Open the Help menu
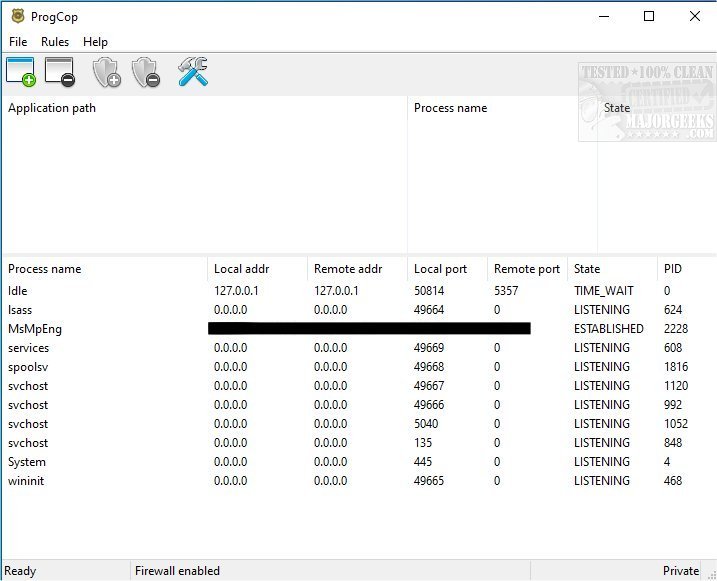The height and width of the screenshot is (581, 717). (x=95, y=42)
